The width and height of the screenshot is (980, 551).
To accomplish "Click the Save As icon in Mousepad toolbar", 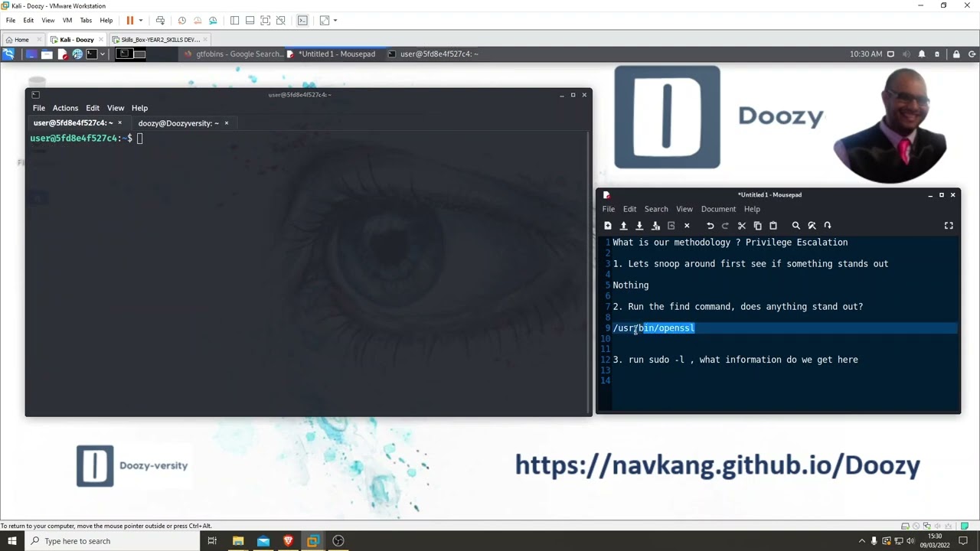I will point(655,226).
